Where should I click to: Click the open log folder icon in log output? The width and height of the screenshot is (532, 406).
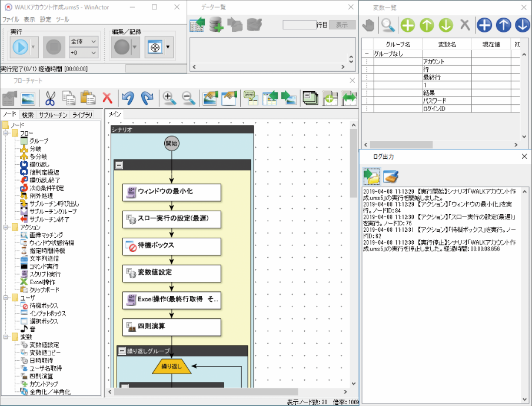tap(372, 177)
